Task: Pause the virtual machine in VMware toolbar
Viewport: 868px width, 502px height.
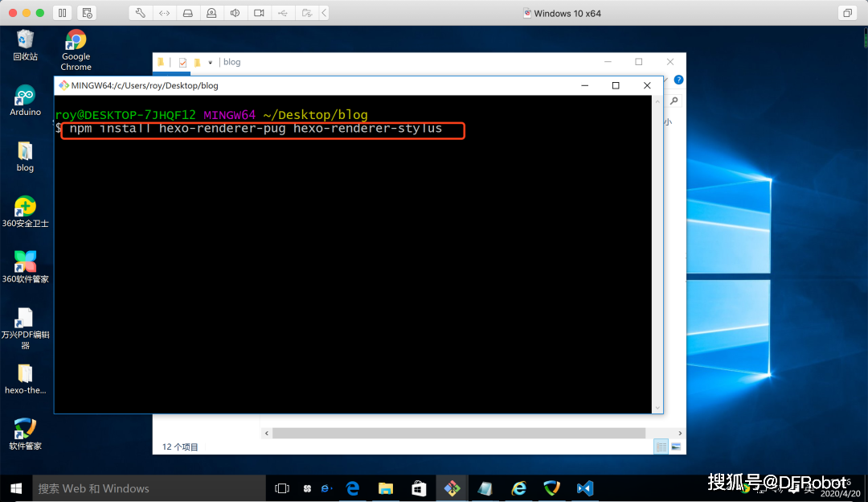Action: (x=63, y=13)
